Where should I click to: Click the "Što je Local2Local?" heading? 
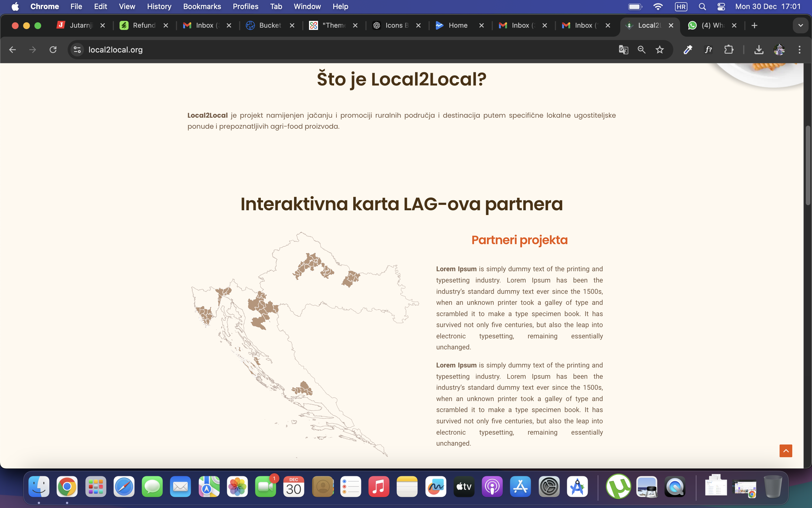pyautogui.click(x=402, y=79)
